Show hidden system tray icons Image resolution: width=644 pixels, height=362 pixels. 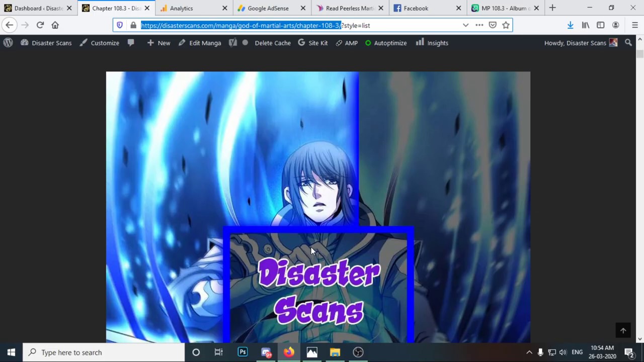coord(529,352)
